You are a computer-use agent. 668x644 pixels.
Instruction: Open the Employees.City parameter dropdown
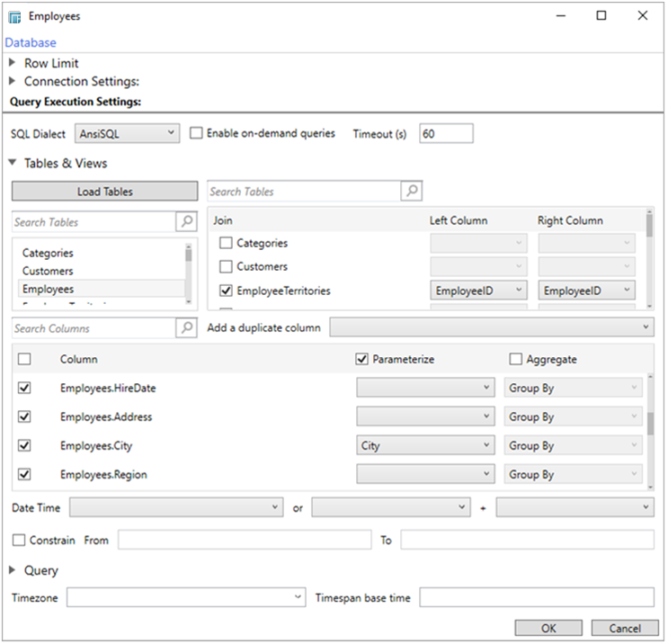[x=425, y=445]
